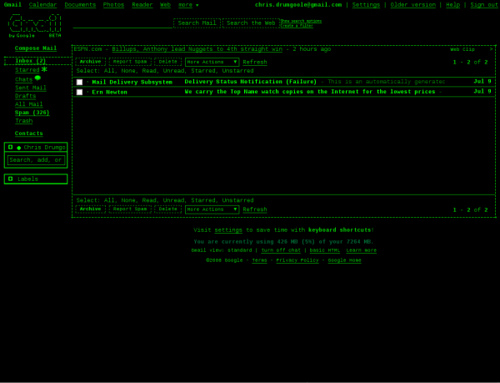Click the settings link in the keyboard shortcuts tip

(228, 230)
